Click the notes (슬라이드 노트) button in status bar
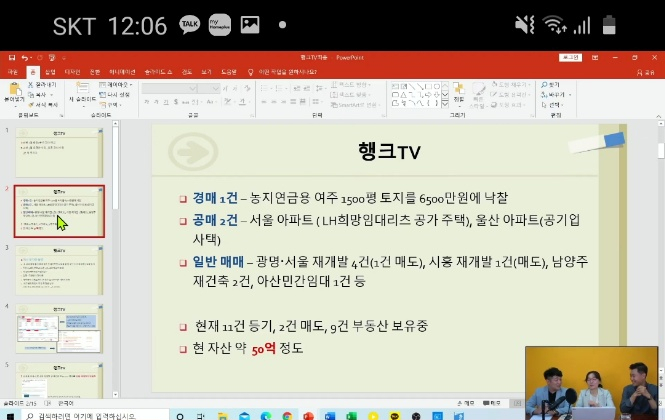This screenshot has height=420, width=665. [466, 403]
